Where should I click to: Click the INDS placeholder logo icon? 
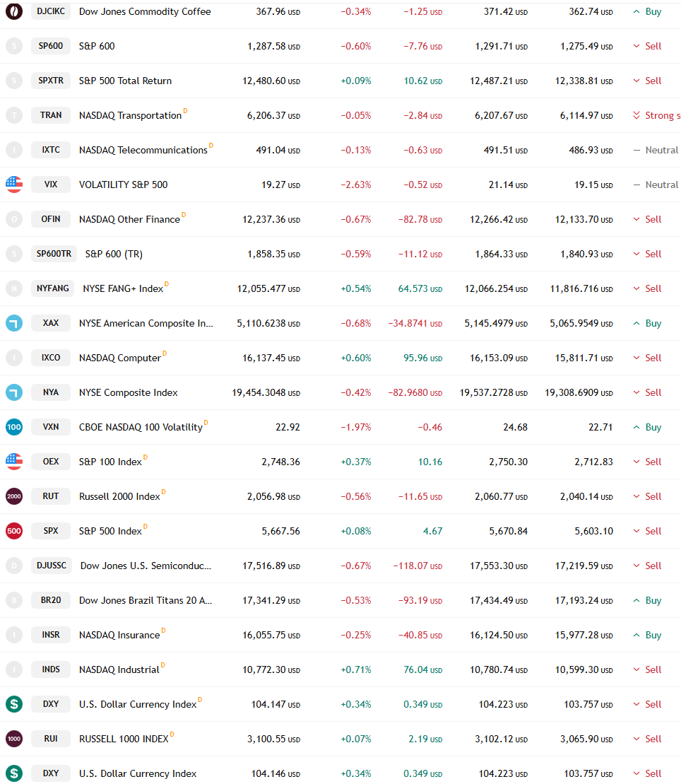14,669
